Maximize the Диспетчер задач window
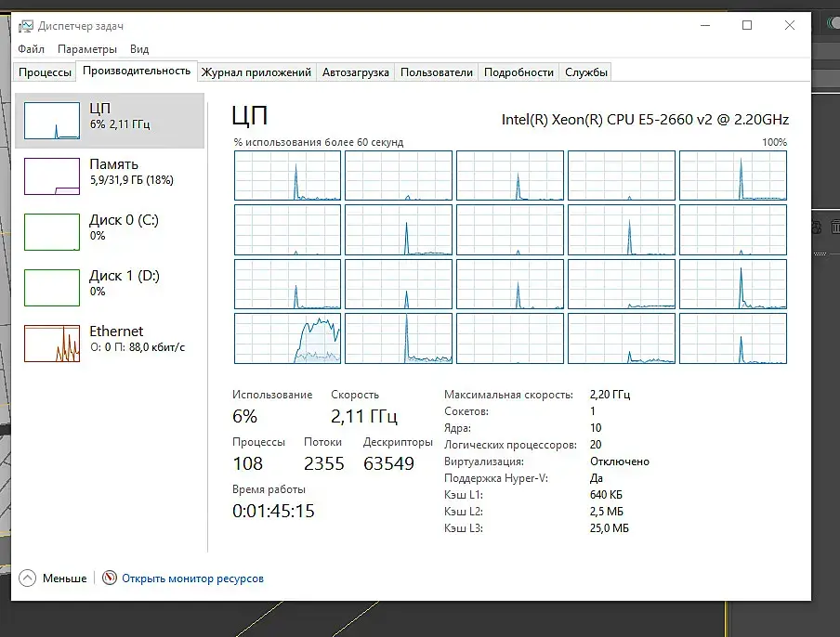The image size is (840, 637). [x=747, y=25]
